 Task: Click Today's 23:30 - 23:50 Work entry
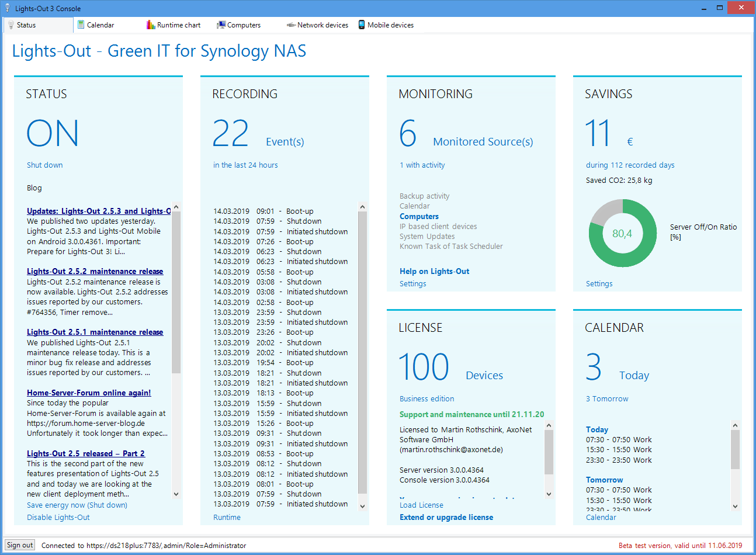[619, 460]
